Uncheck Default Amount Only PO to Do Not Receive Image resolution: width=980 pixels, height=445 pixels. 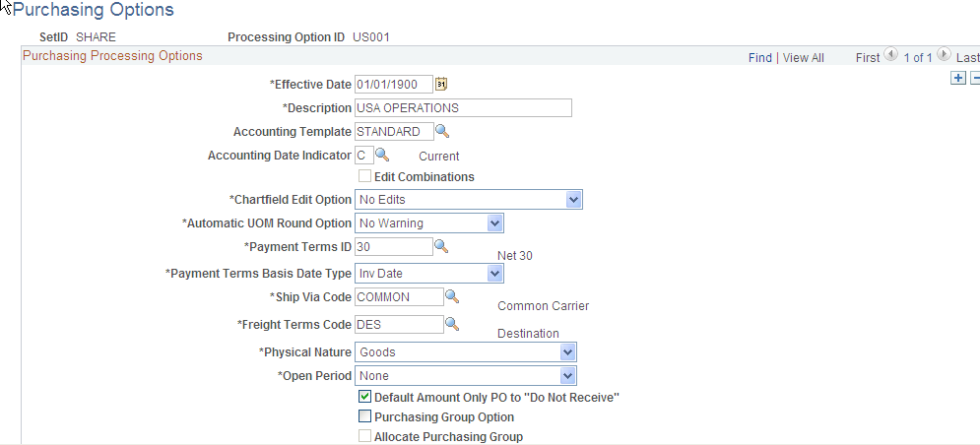pos(364,396)
